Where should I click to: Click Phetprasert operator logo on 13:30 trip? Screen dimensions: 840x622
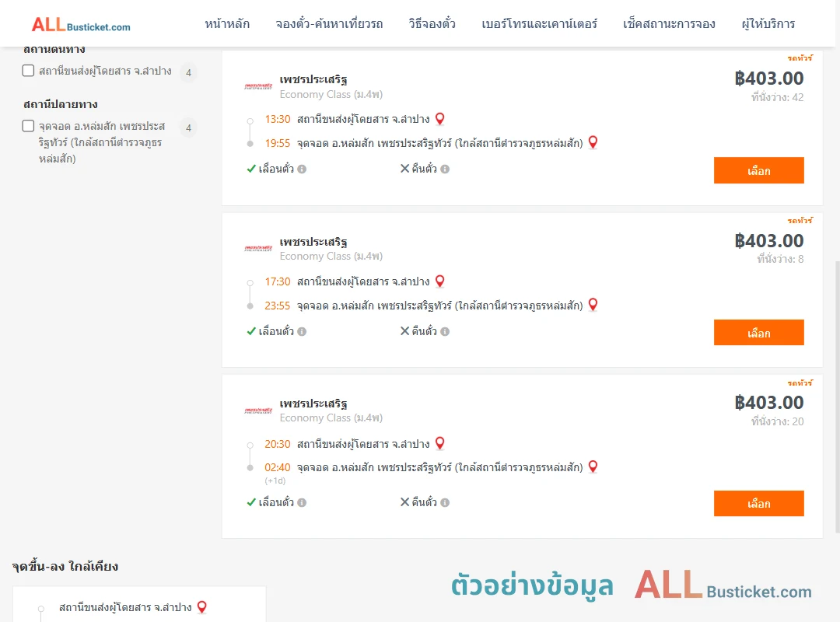coord(258,86)
